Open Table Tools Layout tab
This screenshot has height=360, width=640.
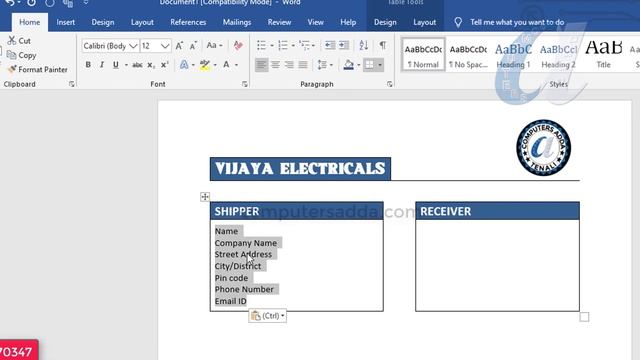pyautogui.click(x=424, y=22)
